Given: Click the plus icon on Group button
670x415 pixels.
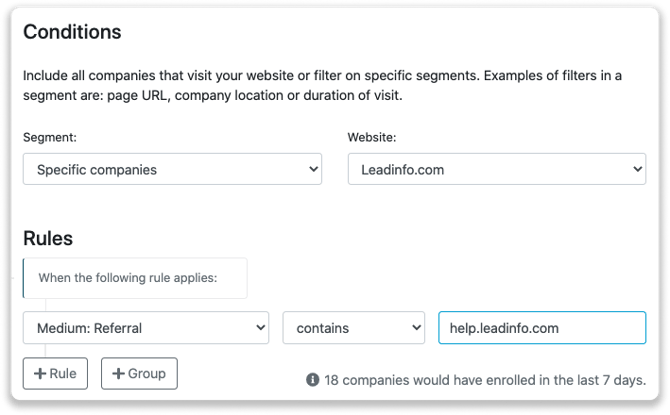Looking at the screenshot, I should tap(118, 374).
